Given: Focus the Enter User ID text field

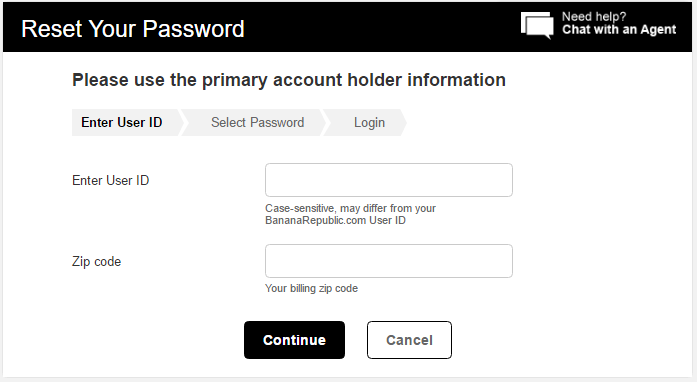Looking at the screenshot, I should click(x=389, y=180).
